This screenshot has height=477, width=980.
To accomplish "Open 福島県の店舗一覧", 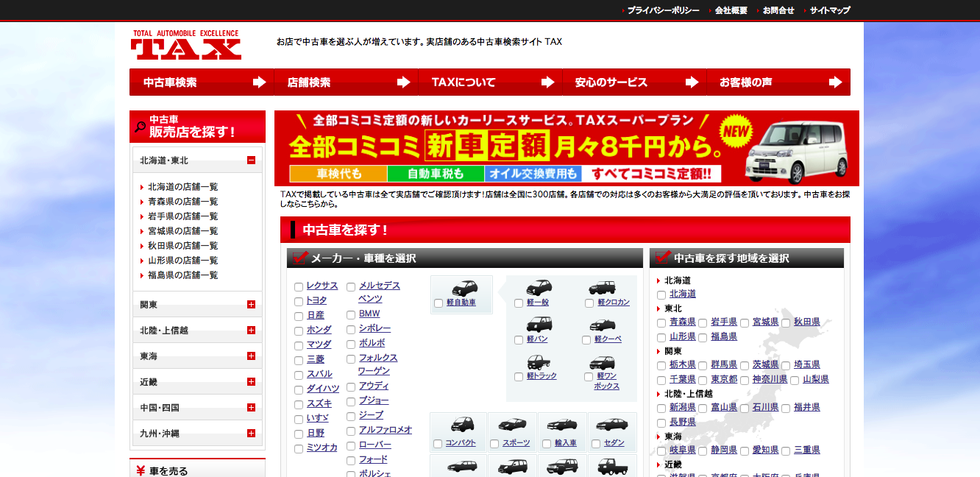I will tap(182, 275).
